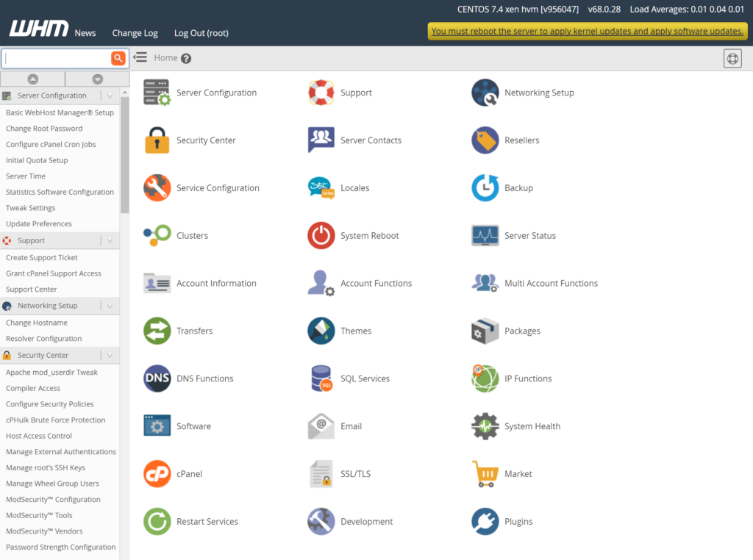753x560 pixels.
Task: Open Tweak Settings in the sidebar
Action: point(30,208)
